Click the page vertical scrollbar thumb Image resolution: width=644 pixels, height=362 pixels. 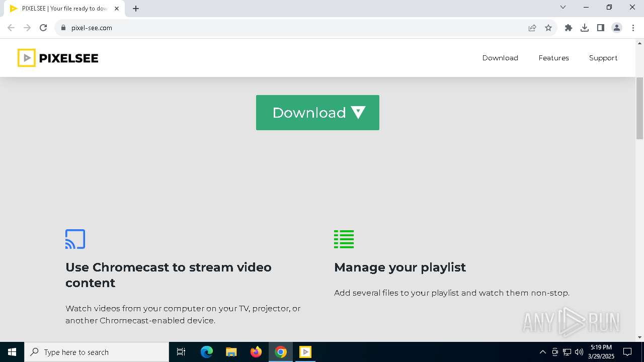[639, 109]
